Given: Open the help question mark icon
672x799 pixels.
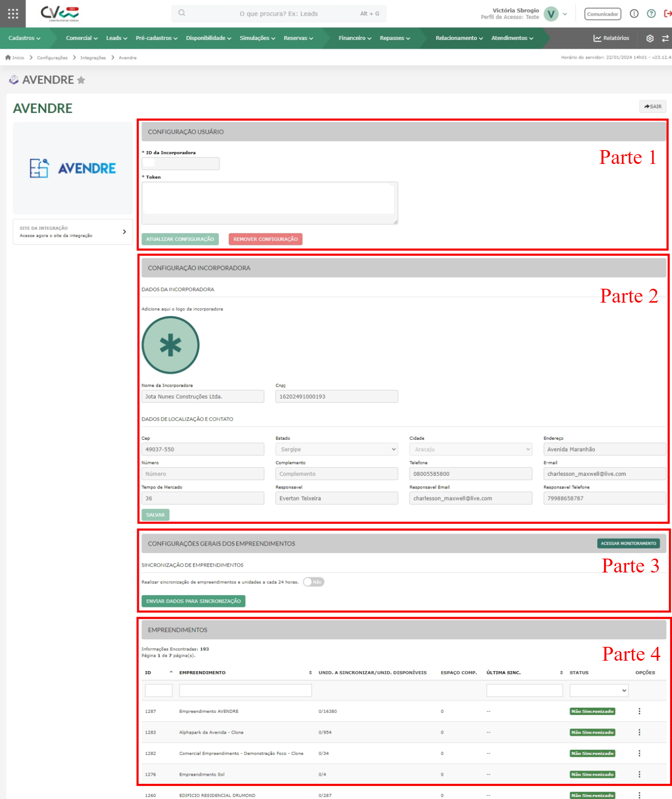Looking at the screenshot, I should pos(651,14).
